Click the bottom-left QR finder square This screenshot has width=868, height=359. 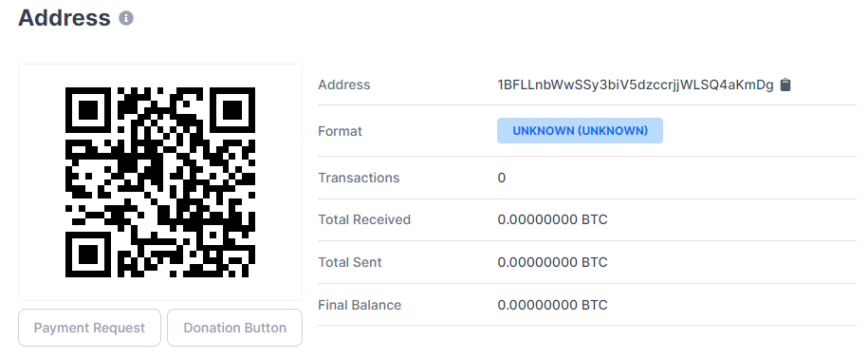pos(88,255)
